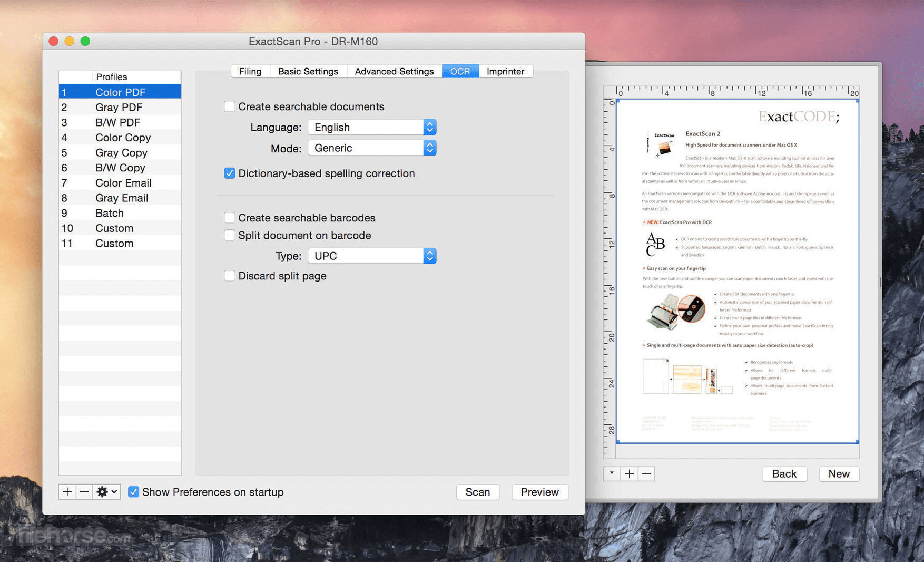Select the B/W PDF profile
The image size is (924, 562).
click(x=120, y=122)
